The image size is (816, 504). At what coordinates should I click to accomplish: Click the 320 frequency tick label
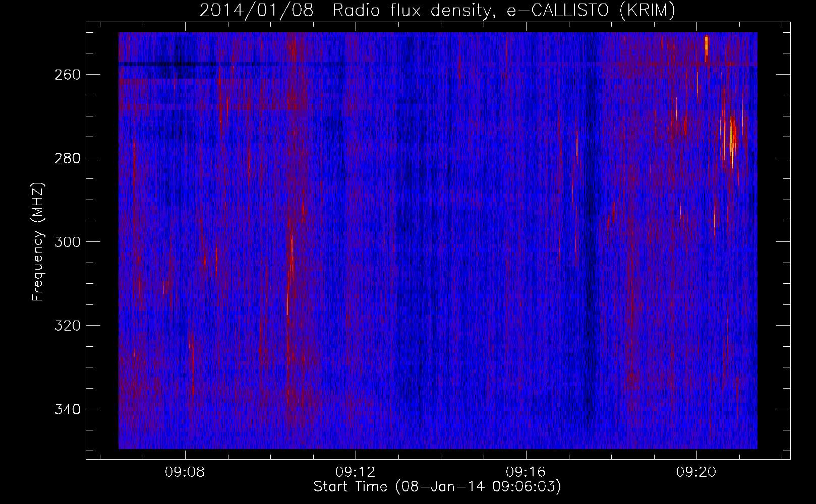coord(67,325)
